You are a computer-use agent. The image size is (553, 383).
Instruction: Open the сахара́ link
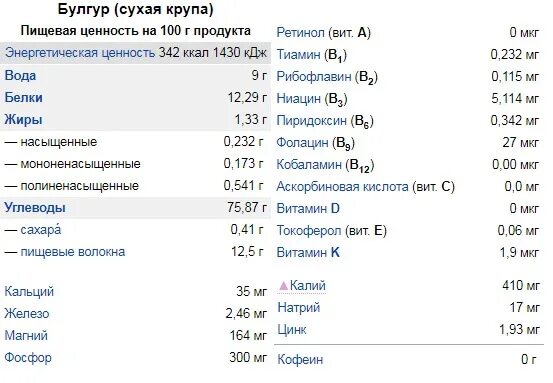click(x=41, y=230)
